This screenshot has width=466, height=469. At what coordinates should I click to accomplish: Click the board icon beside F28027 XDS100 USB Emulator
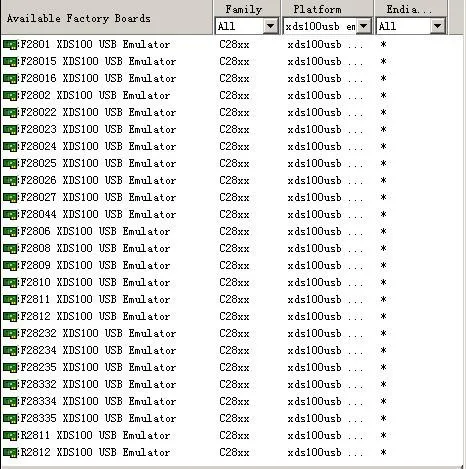click(x=10, y=198)
